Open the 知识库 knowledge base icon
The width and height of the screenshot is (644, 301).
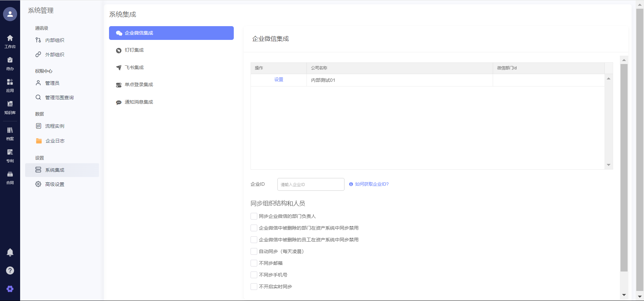coord(10,104)
